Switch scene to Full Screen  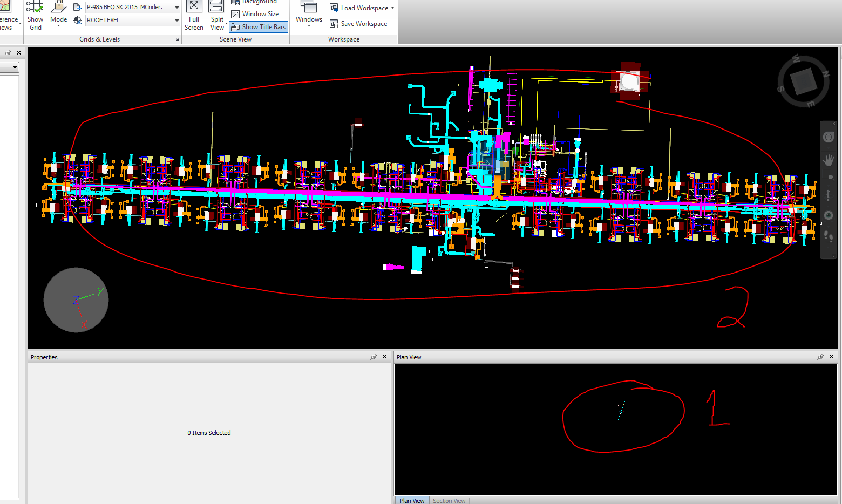194,16
